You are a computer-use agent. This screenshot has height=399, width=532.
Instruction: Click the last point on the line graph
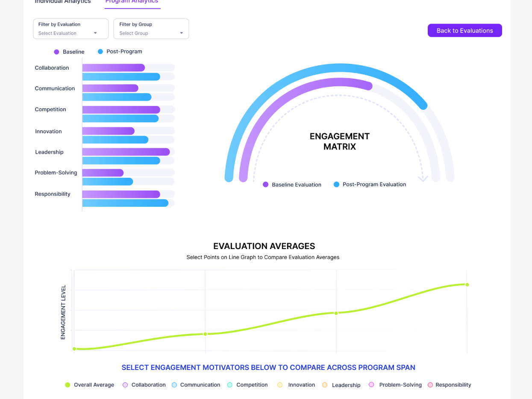[x=467, y=285]
